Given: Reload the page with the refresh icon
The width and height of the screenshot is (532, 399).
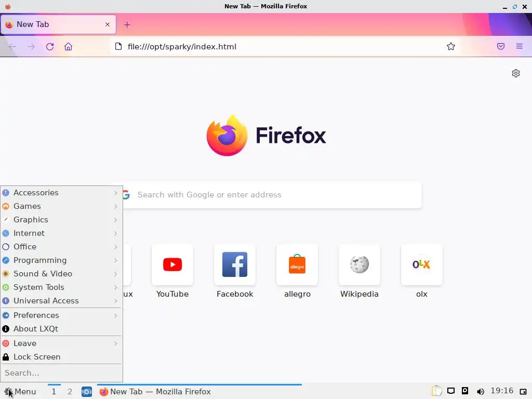Looking at the screenshot, I should tap(50, 46).
